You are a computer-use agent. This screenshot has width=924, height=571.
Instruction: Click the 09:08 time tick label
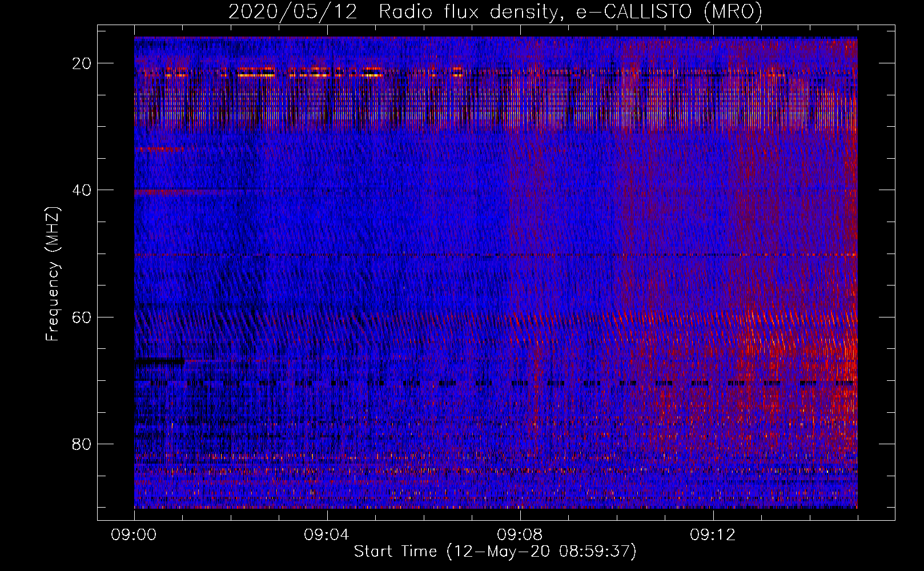[520, 535]
